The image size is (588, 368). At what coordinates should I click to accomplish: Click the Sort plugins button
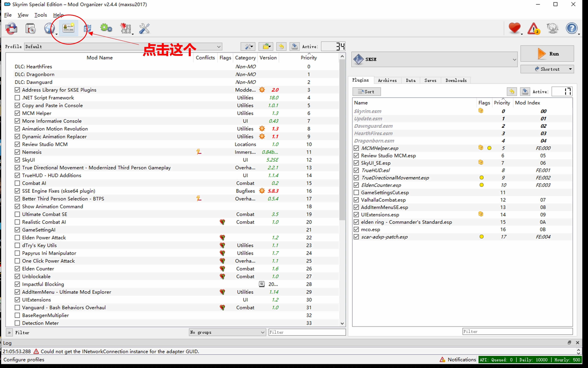point(367,92)
